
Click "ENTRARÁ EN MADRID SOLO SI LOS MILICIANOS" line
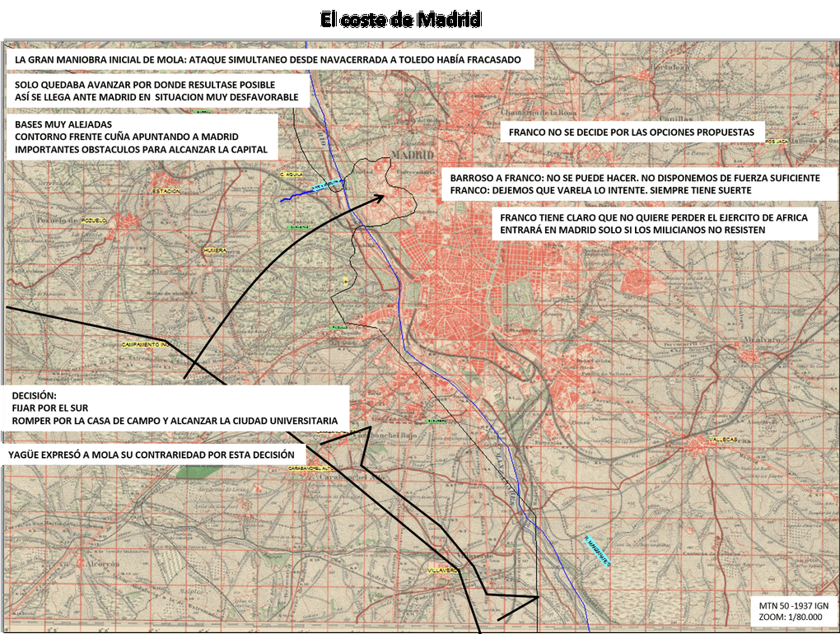click(x=632, y=230)
